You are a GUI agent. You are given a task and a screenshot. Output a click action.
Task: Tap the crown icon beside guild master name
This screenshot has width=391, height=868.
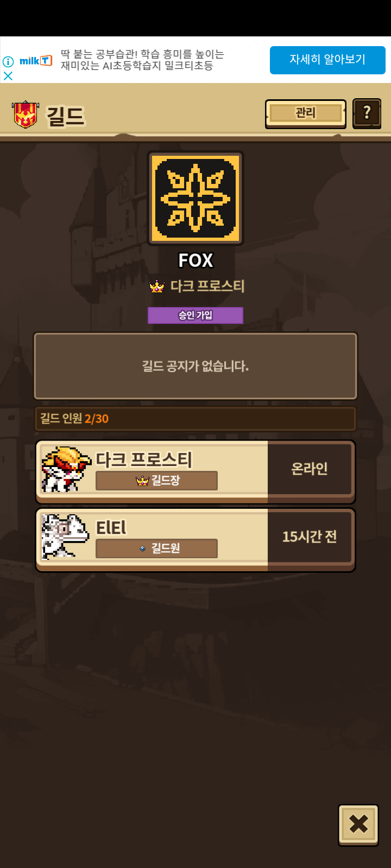157,286
